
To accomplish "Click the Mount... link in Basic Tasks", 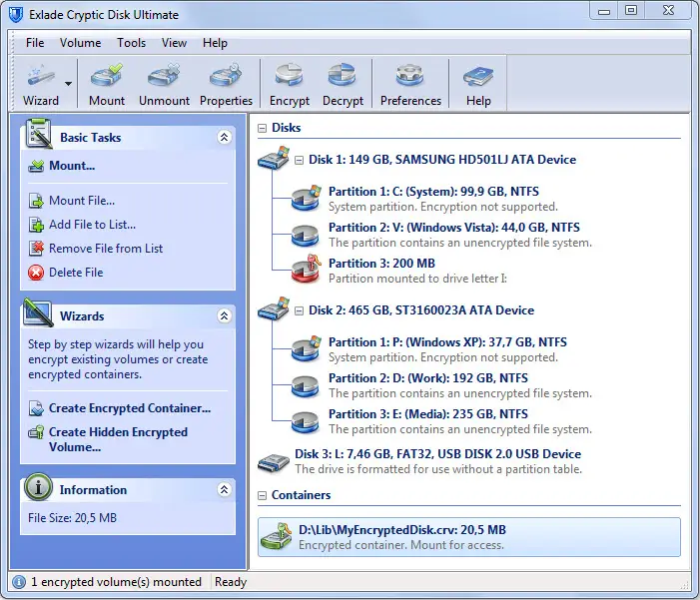I will pyautogui.click(x=72, y=166).
